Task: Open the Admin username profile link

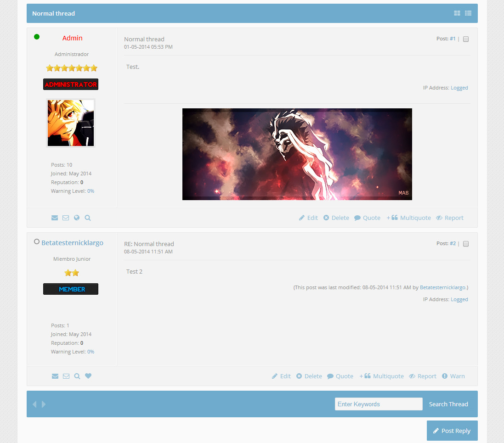Action: [72, 38]
